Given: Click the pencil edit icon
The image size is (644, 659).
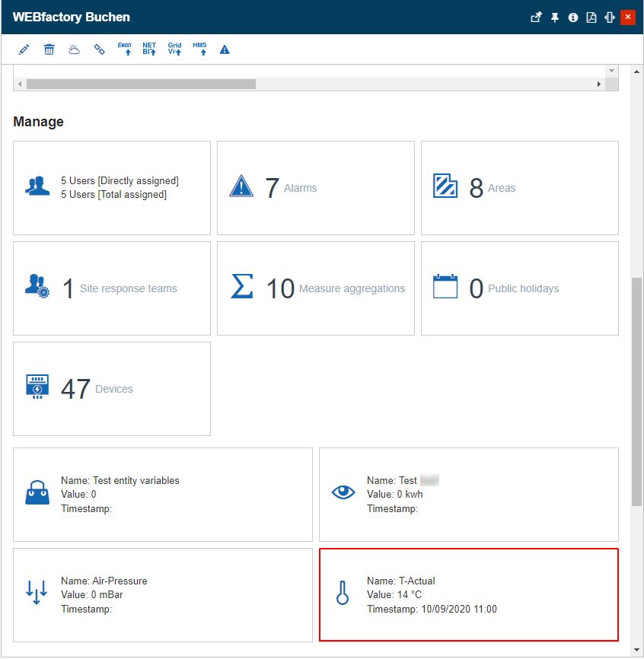Looking at the screenshot, I should pos(24,49).
